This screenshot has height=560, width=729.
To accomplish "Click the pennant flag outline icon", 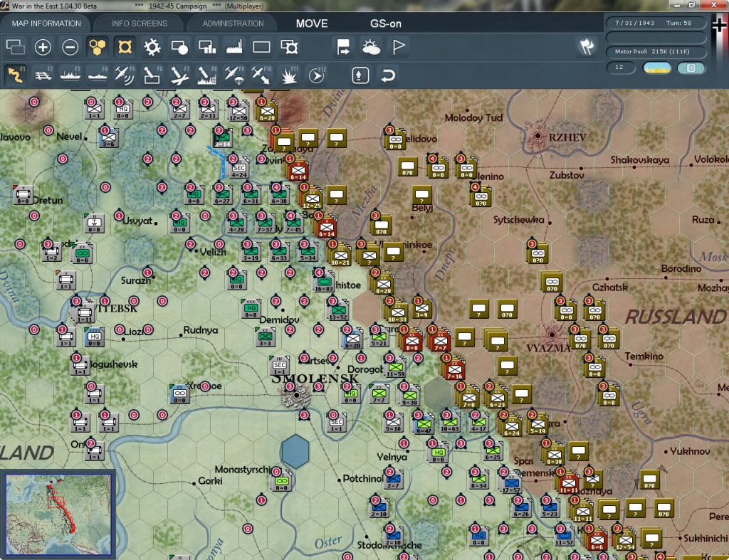I will [x=399, y=47].
